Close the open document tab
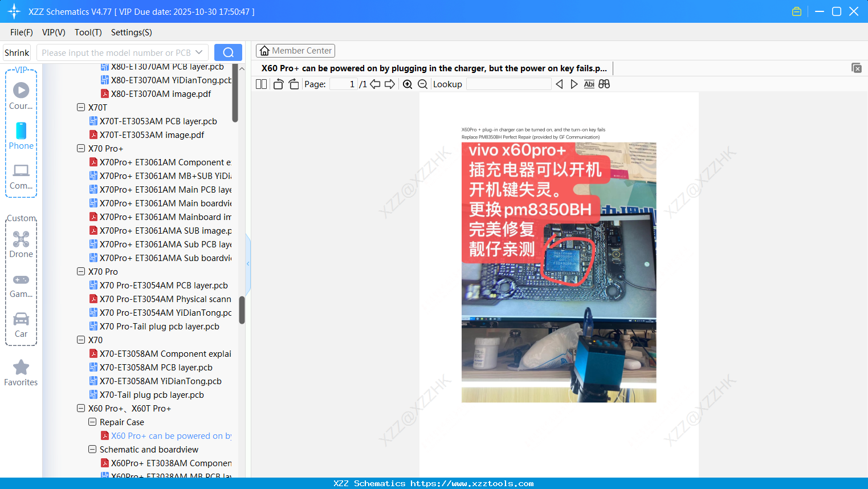The height and width of the screenshot is (489, 868). pyautogui.click(x=857, y=68)
